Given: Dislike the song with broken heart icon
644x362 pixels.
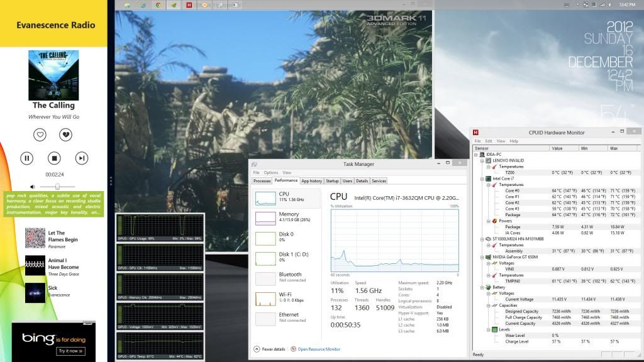Looking at the screenshot, I should point(65,134).
